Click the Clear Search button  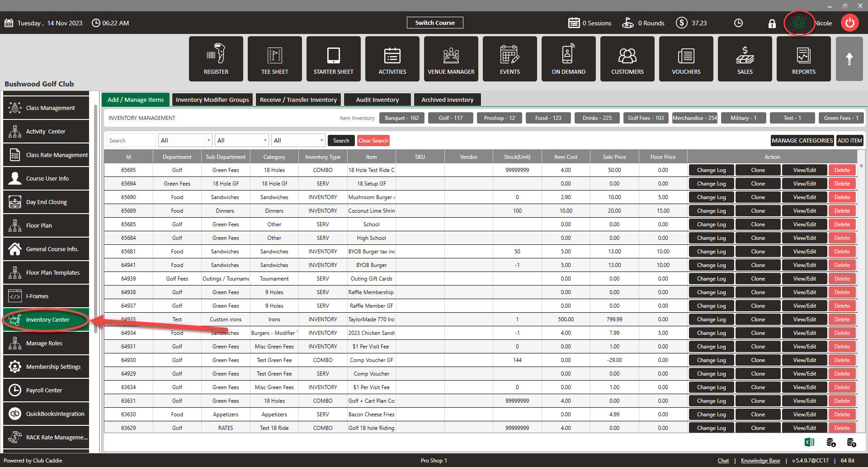click(373, 140)
